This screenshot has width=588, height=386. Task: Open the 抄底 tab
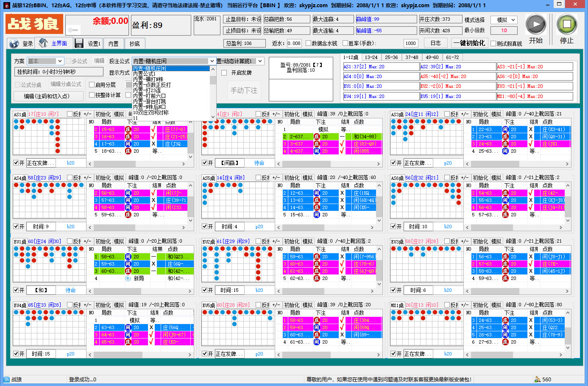(135, 44)
